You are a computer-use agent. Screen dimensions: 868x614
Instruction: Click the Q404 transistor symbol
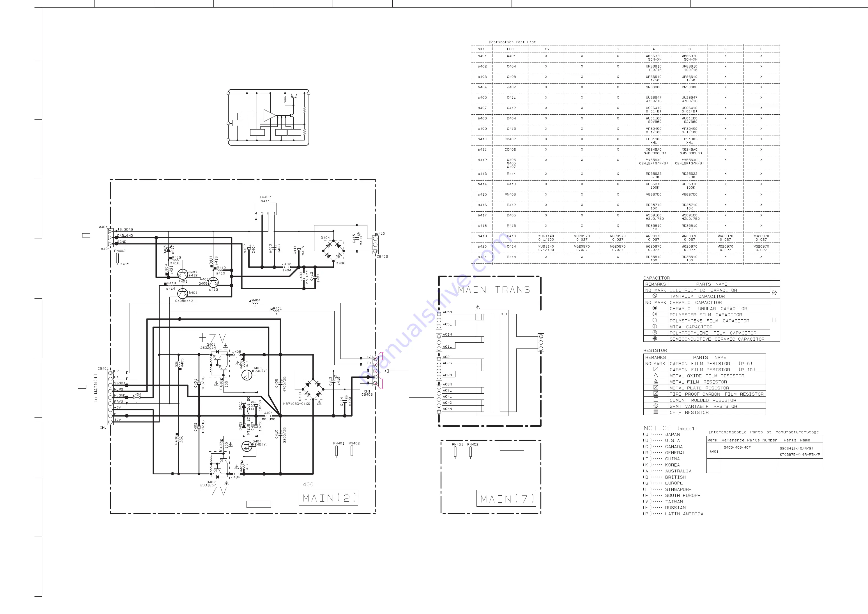point(247,446)
